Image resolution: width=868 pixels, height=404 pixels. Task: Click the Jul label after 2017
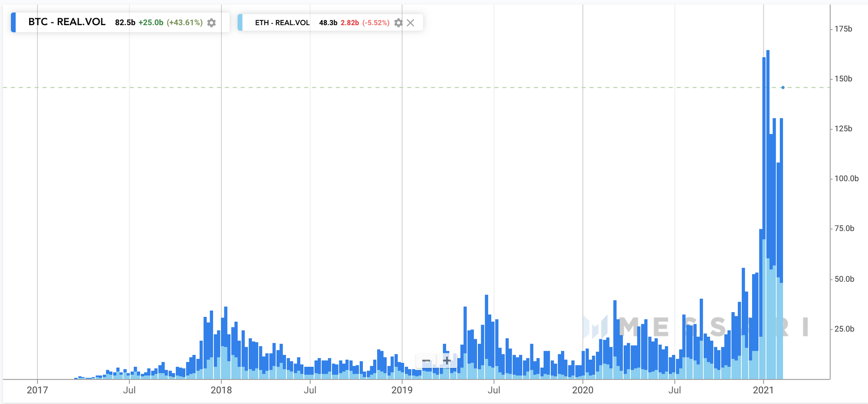(x=129, y=390)
